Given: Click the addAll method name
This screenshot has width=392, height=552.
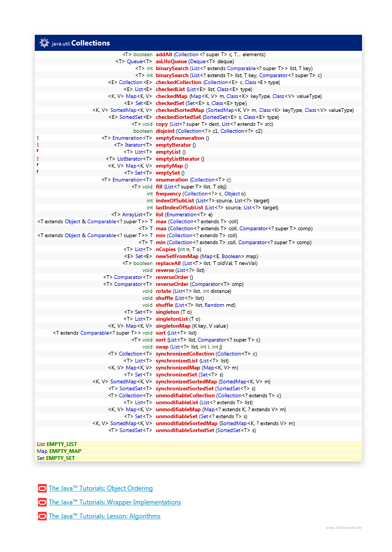Looking at the screenshot, I should point(164,55).
